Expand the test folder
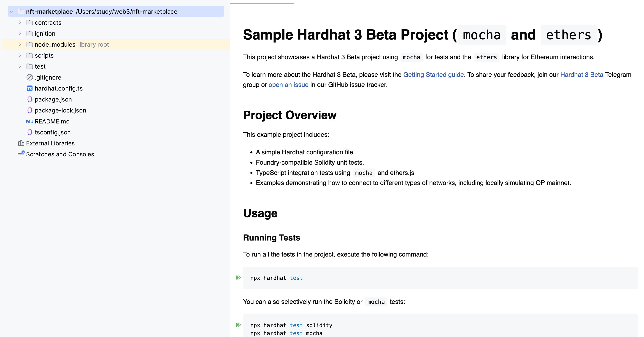Viewport: 644px width, 337px height. (20, 67)
